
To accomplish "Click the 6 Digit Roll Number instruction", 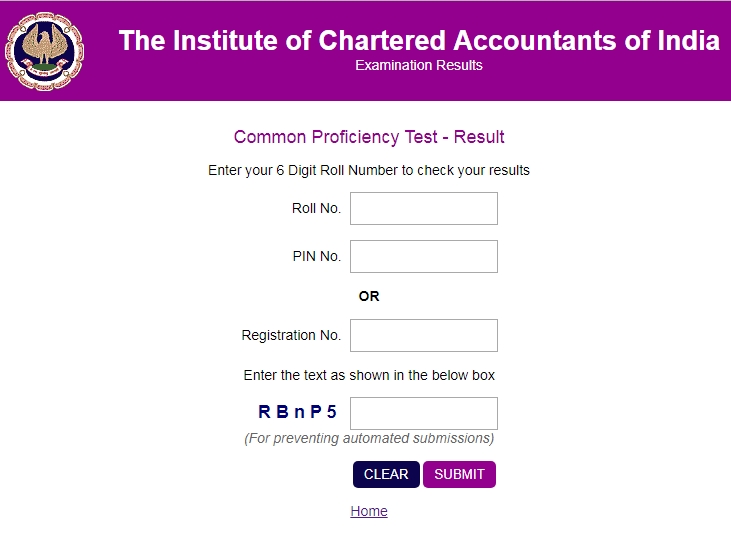I will click(369, 170).
